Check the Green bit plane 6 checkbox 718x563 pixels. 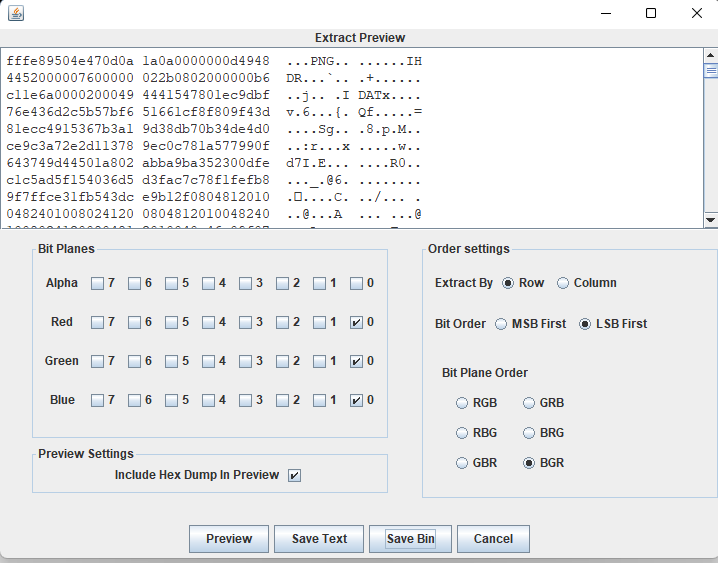(134, 361)
